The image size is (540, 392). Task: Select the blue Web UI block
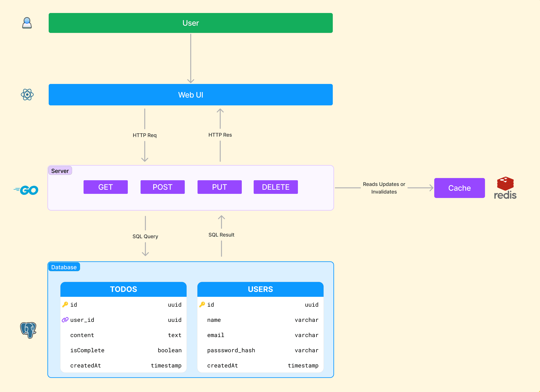pyautogui.click(x=191, y=95)
